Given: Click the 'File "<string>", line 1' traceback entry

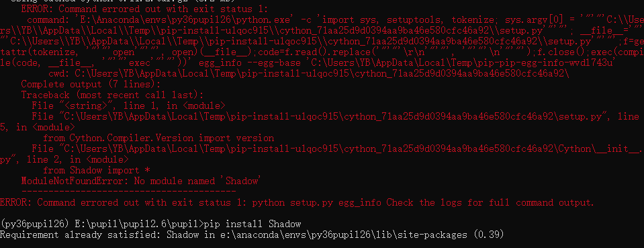Looking at the screenshot, I should [x=128, y=106].
